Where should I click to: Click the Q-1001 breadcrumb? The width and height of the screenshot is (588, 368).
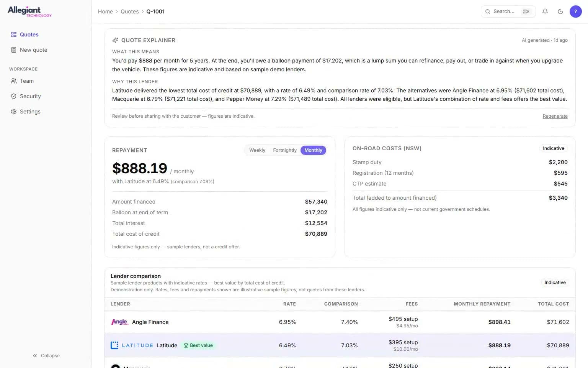155,11
